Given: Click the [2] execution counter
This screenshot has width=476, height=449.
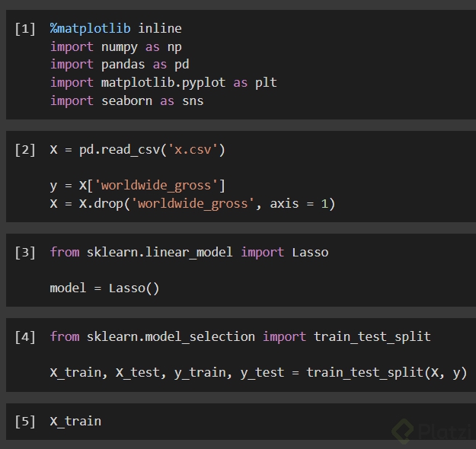Looking at the screenshot, I should [25, 150].
